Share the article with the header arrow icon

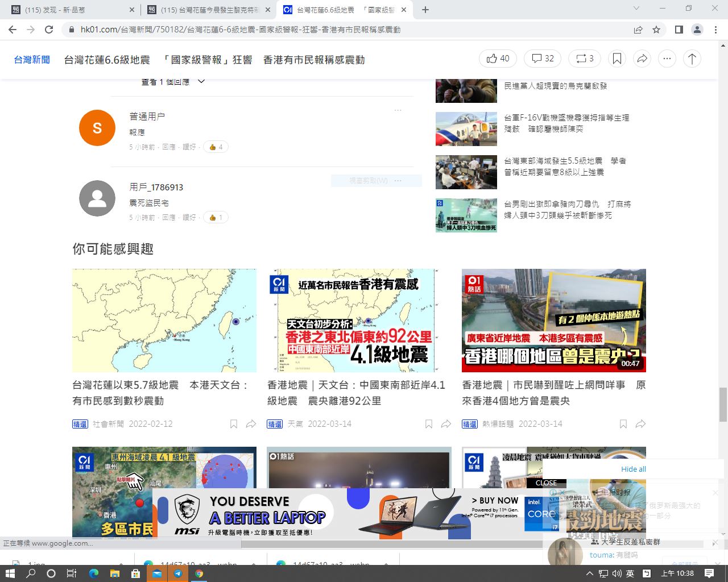(x=642, y=59)
